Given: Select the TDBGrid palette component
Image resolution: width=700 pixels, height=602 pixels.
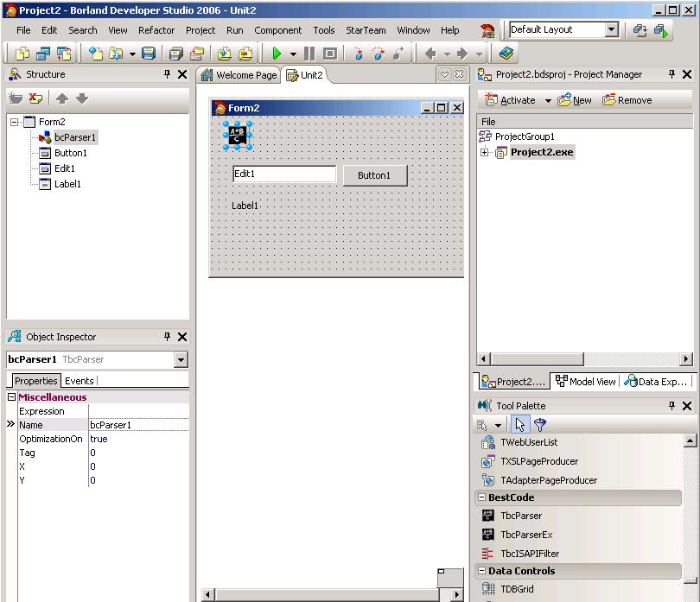Looking at the screenshot, I should [517, 589].
